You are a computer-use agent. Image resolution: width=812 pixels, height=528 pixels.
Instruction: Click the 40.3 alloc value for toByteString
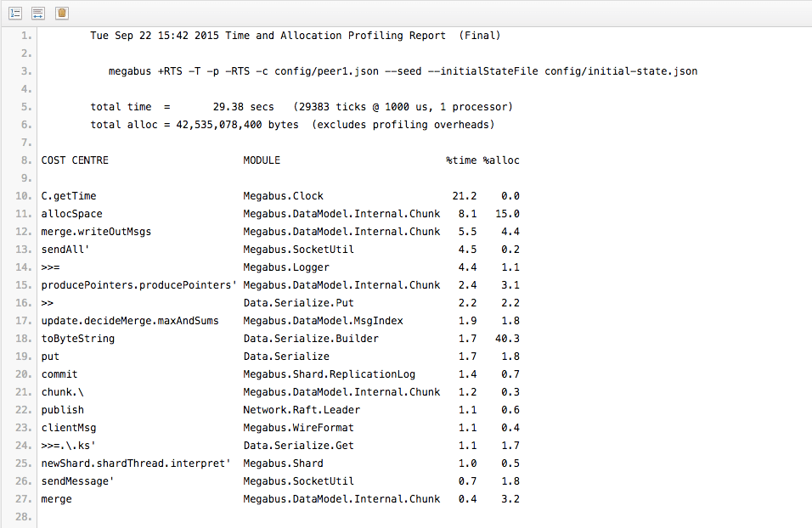(508, 339)
